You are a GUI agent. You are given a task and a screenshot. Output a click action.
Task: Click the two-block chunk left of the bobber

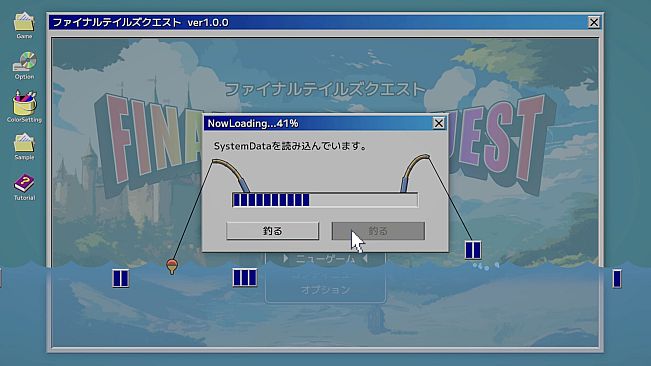(x=120, y=278)
